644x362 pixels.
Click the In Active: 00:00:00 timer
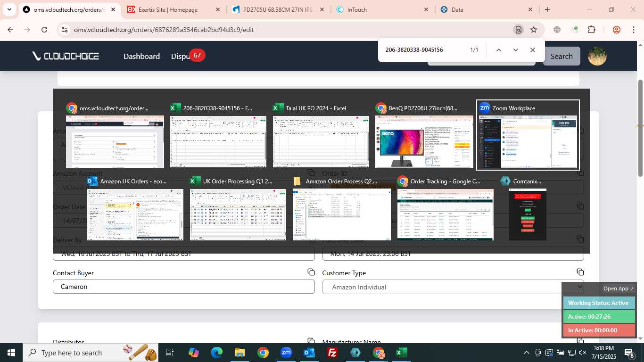tap(599, 330)
